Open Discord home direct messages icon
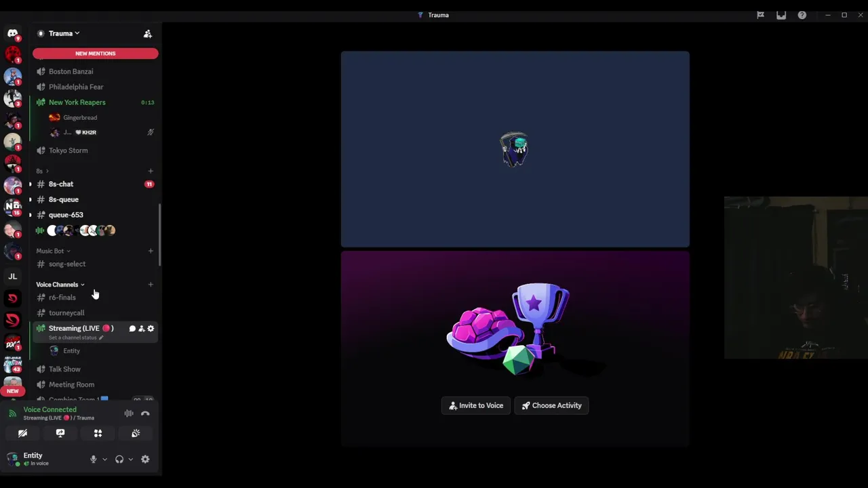Image resolution: width=868 pixels, height=488 pixels. click(x=12, y=33)
